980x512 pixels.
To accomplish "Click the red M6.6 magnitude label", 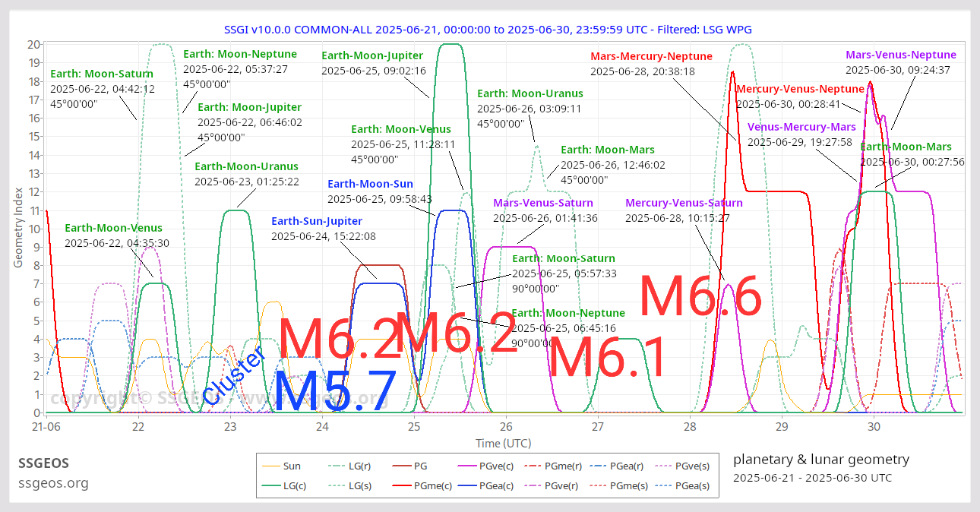I will click(x=700, y=297).
